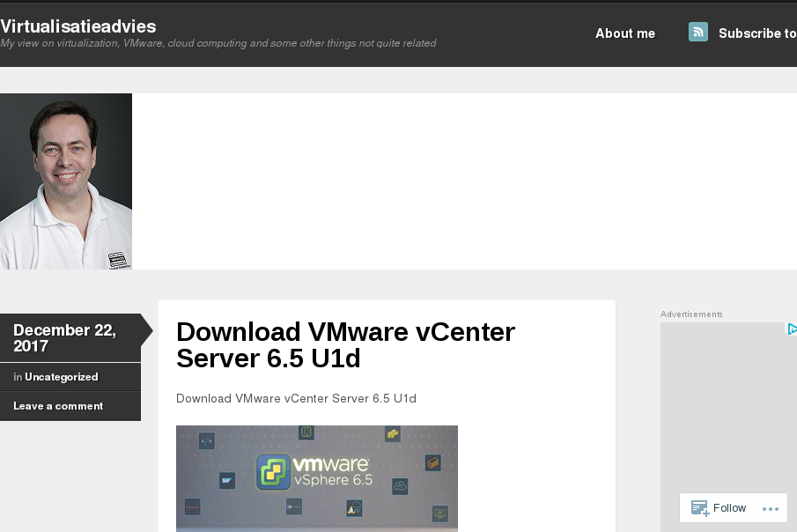The image size is (797, 532).
Task: Click the paragraph text Download VMware vCenter Server 6.5 U1d
Action: point(296,398)
